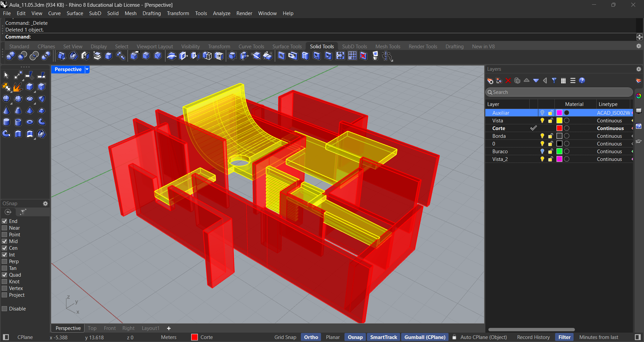The width and height of the screenshot is (644, 342).
Task: Select the Sphere primitive tool
Action: click(x=6, y=99)
